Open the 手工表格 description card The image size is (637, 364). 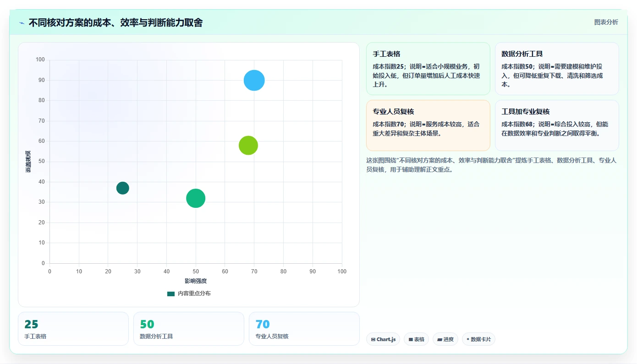point(428,69)
